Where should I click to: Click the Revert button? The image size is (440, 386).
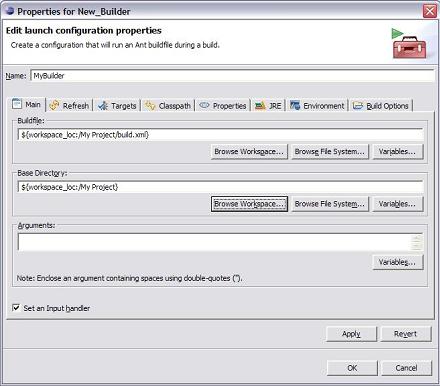click(406, 334)
